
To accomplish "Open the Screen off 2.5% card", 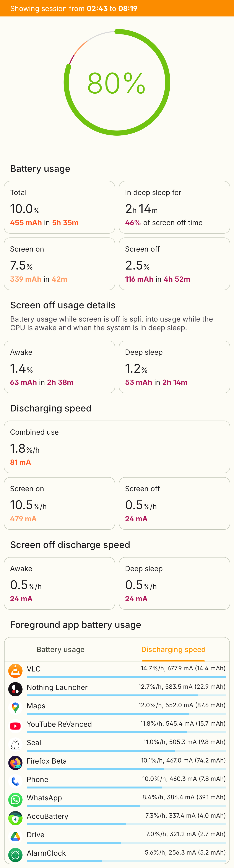I will point(174,264).
